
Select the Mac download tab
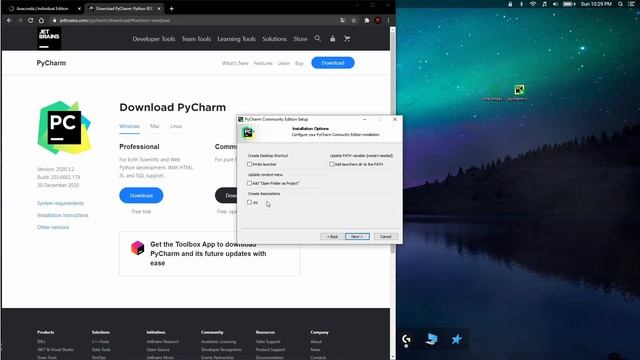tap(155, 126)
